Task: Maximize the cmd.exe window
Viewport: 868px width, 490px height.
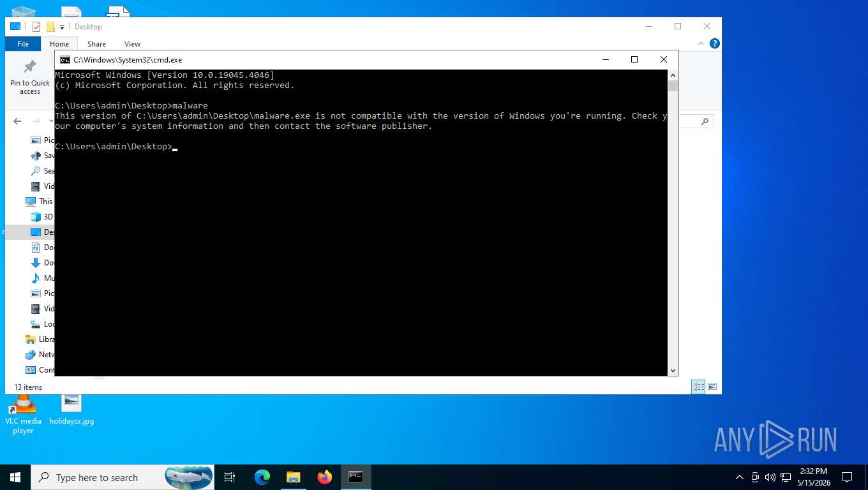Action: coord(634,59)
